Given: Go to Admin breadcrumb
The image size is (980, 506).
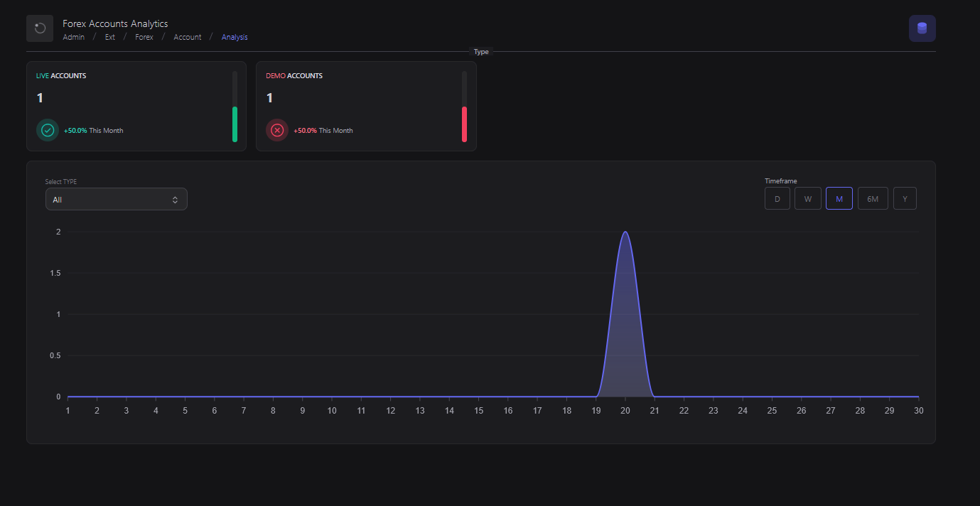Looking at the screenshot, I should point(73,37).
